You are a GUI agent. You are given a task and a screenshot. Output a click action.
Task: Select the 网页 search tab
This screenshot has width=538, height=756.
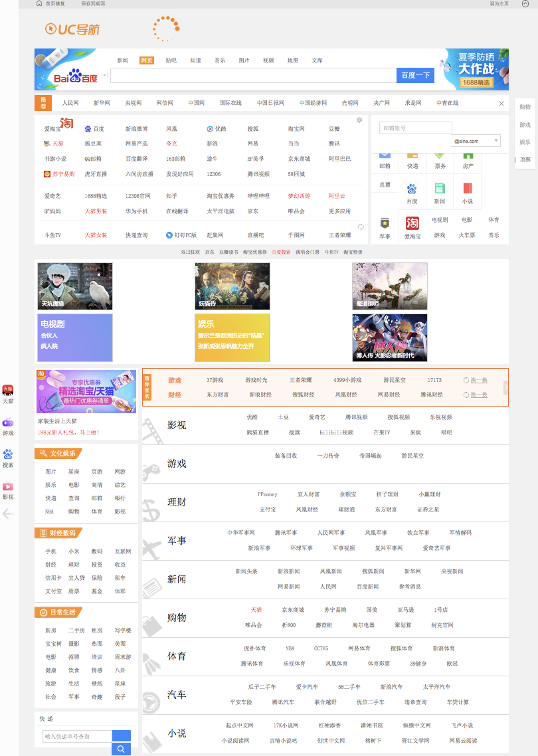pyautogui.click(x=147, y=60)
